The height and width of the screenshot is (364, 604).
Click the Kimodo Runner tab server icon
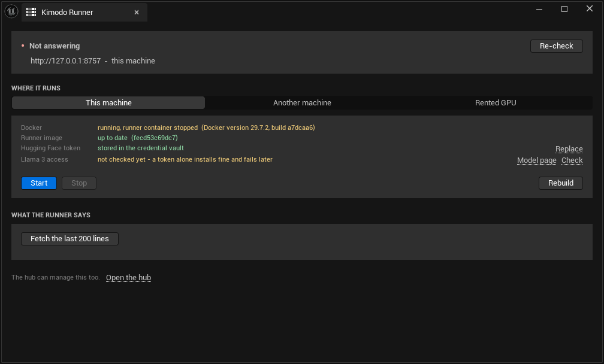pos(31,13)
